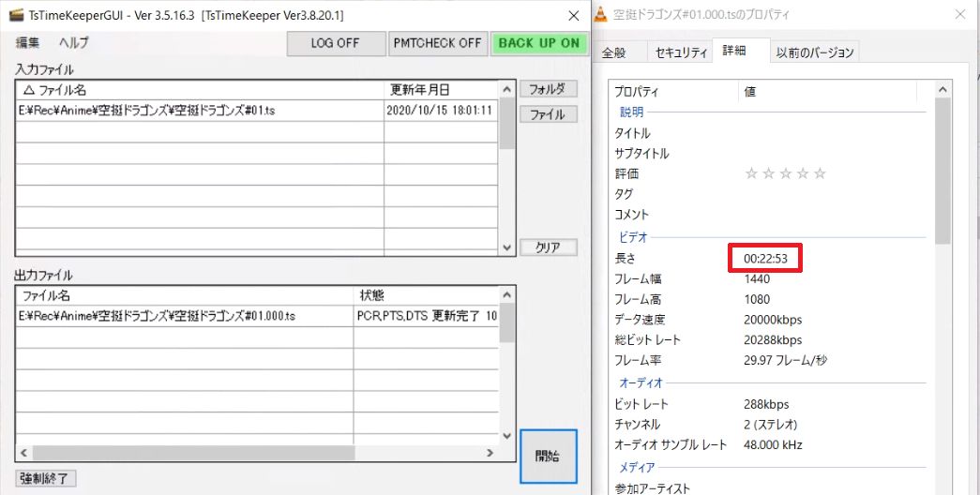Click the properties list vertical scrollbar thumb
The height and width of the screenshot is (495, 980).
942,171
